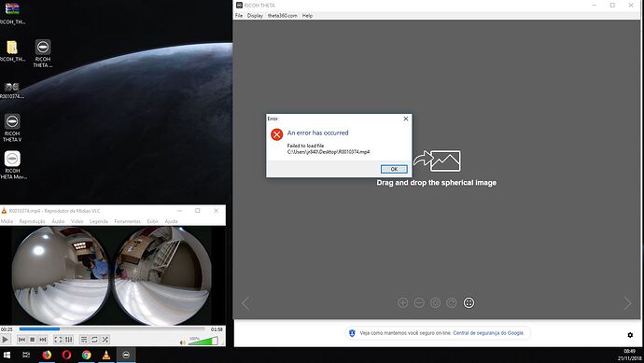Toggle loop mode in VLC
The width and height of the screenshot is (644, 363).
tap(94, 340)
